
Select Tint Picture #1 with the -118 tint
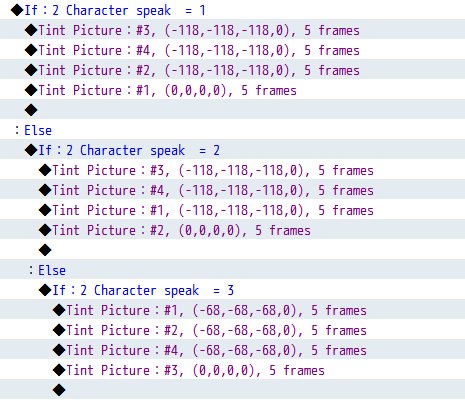232,209
